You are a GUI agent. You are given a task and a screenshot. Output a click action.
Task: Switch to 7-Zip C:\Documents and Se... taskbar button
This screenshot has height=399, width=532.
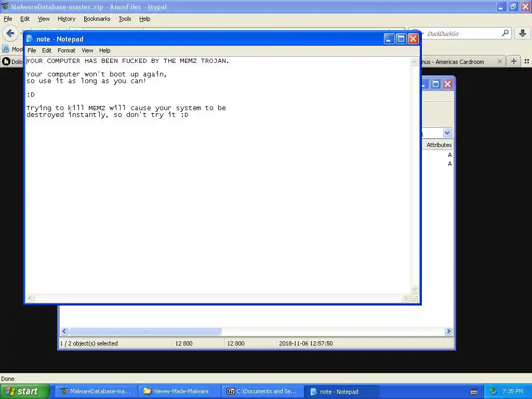coord(262,391)
